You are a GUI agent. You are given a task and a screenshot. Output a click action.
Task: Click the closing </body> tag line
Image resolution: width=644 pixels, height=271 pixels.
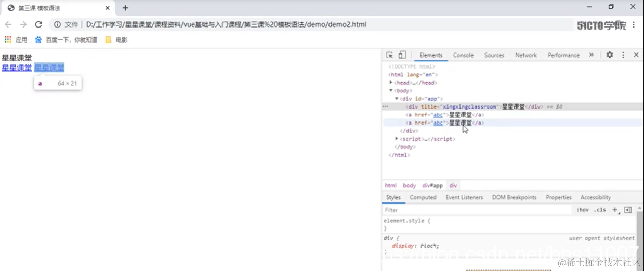pos(405,147)
